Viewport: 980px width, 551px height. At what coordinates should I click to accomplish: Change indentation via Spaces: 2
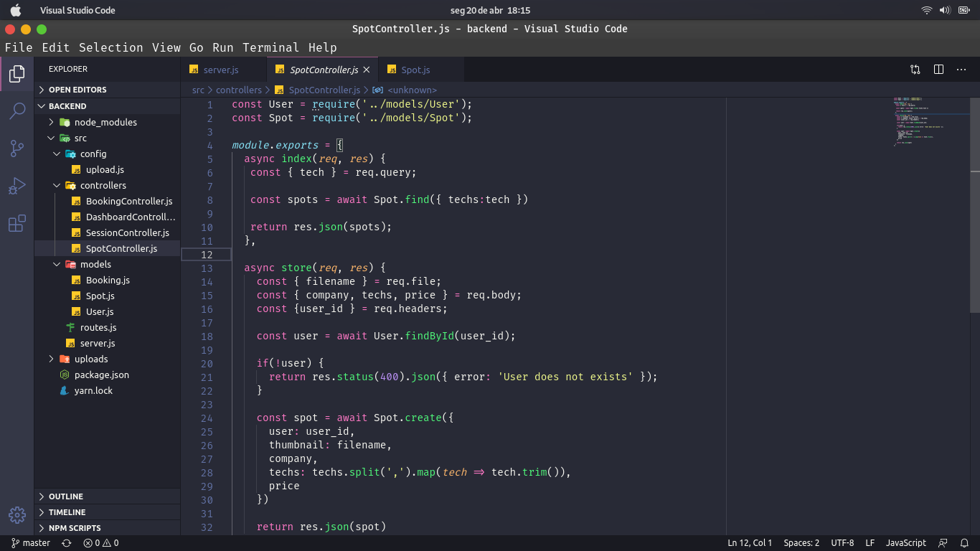801,543
